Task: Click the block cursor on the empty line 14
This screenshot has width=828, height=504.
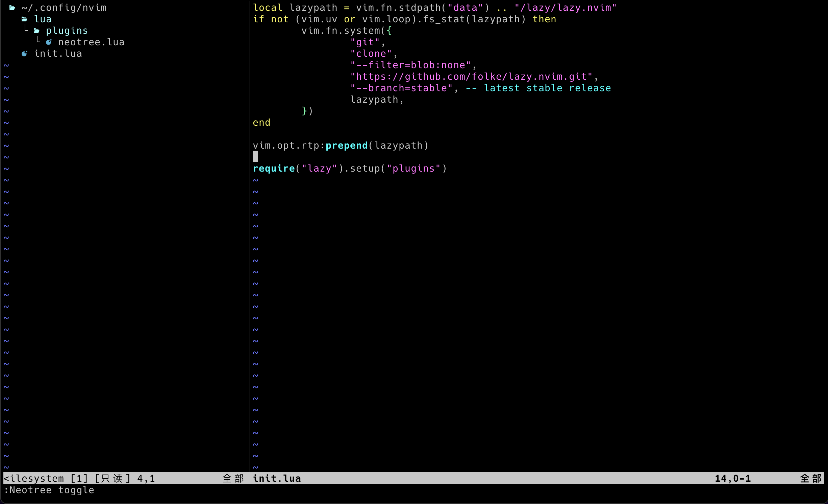Action: coord(255,156)
